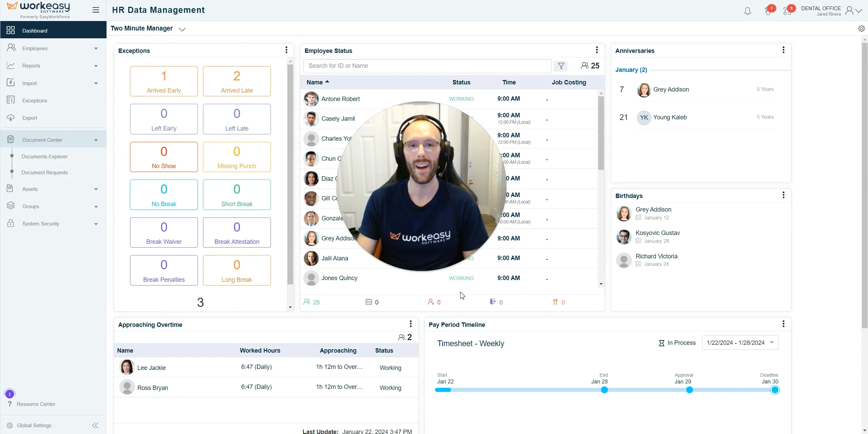The width and height of the screenshot is (868, 434).
Task: Open the Birthdays panel kebab menu
Action: [784, 195]
